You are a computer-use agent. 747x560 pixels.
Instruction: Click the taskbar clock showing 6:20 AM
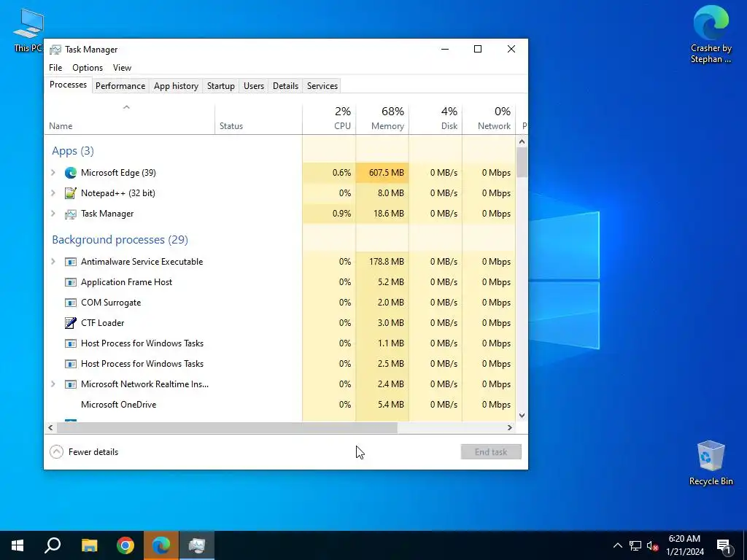tap(684, 545)
